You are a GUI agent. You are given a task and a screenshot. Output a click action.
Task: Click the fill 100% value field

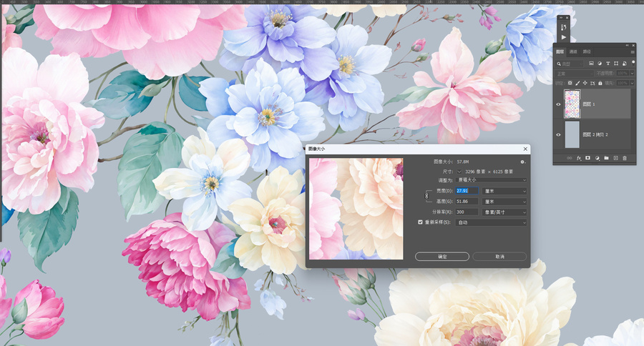click(x=623, y=83)
